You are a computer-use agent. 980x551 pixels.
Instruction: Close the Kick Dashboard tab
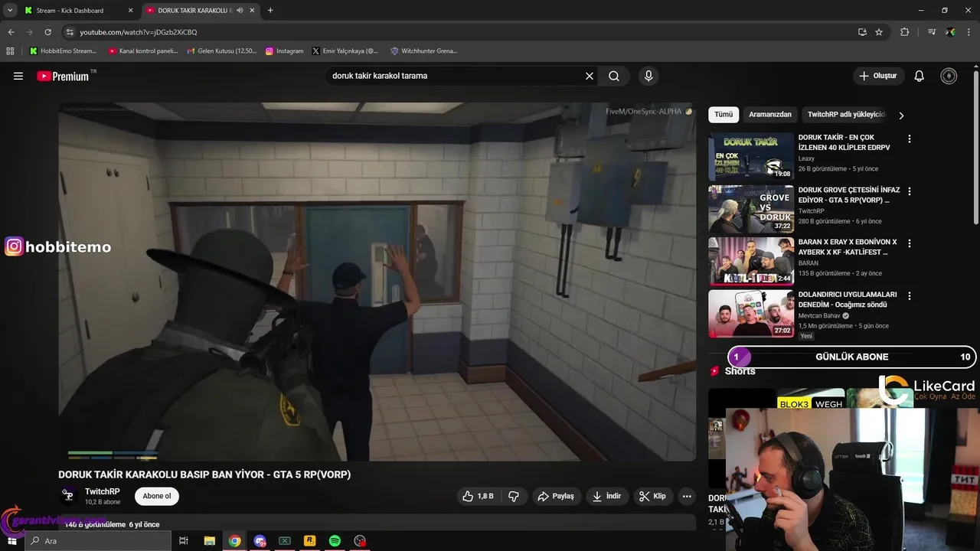click(x=130, y=11)
